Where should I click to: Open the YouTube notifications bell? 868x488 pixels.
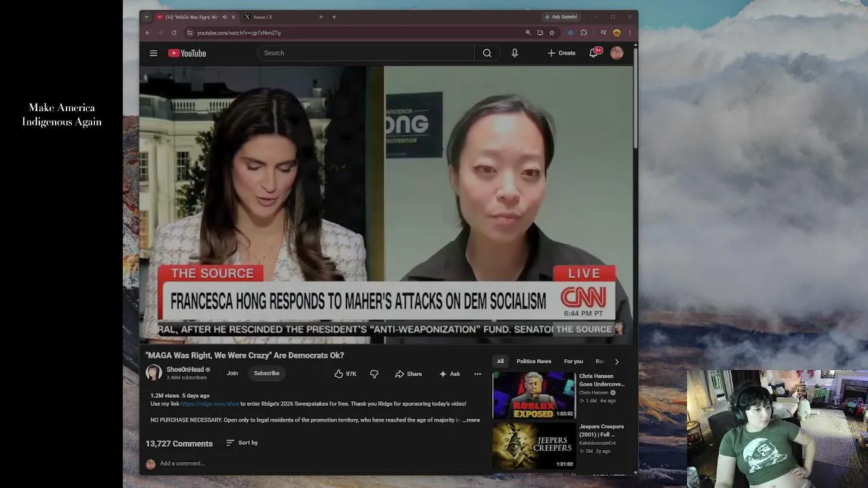[594, 53]
